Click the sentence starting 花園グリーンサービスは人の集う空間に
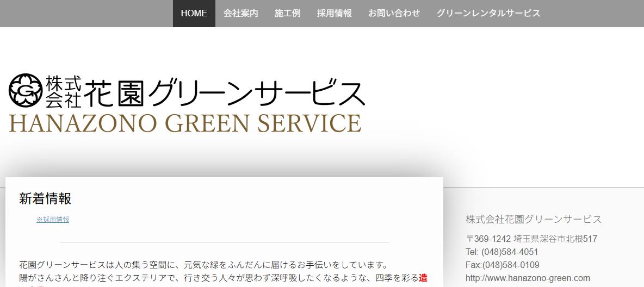The width and height of the screenshot is (644, 287). [203, 264]
